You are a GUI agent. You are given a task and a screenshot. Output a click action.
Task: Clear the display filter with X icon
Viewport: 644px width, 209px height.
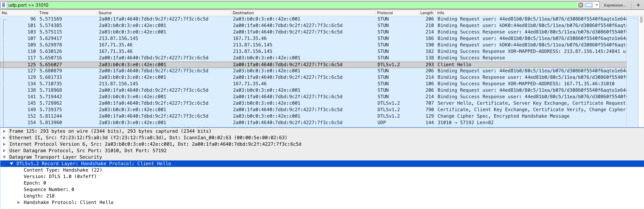581,5
